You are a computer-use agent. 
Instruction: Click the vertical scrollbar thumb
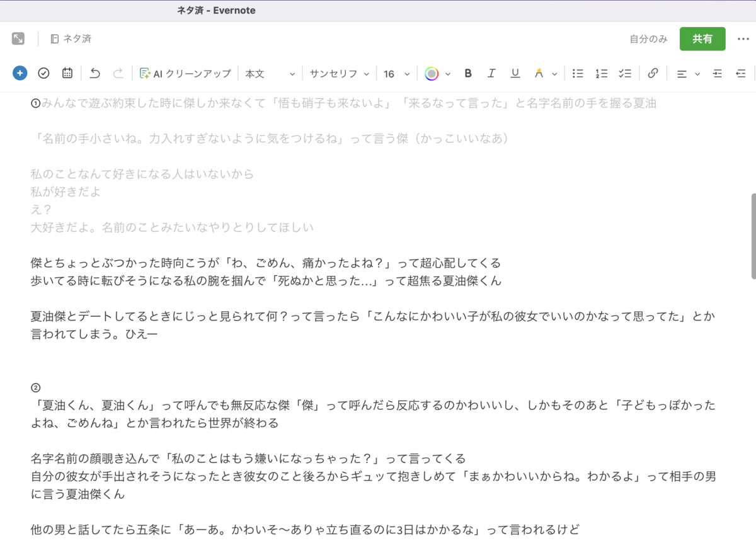[753, 236]
